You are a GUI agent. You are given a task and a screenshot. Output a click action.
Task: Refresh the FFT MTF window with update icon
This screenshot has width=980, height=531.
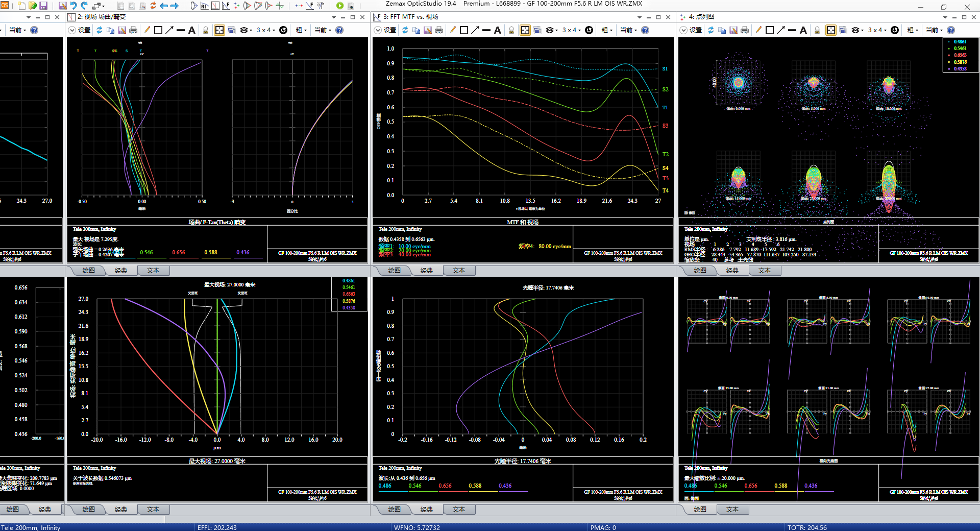coord(405,30)
